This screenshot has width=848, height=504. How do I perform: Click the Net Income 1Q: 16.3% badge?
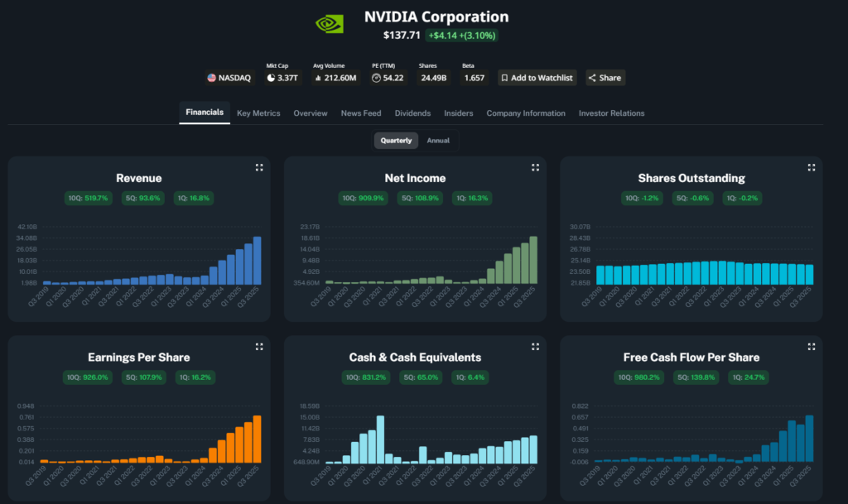pyautogui.click(x=472, y=199)
